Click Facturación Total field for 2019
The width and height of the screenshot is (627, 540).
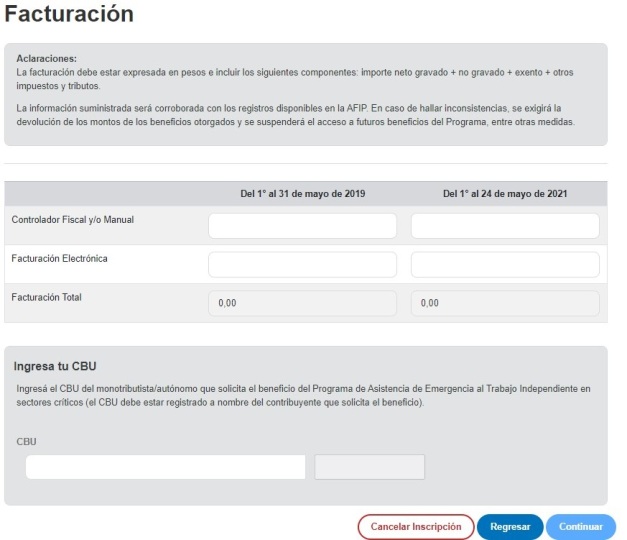(303, 303)
